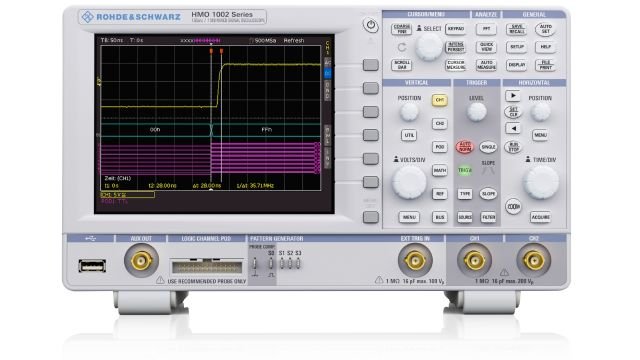Click the RUN/STOP button
The height and width of the screenshot is (360, 640).
513,147
